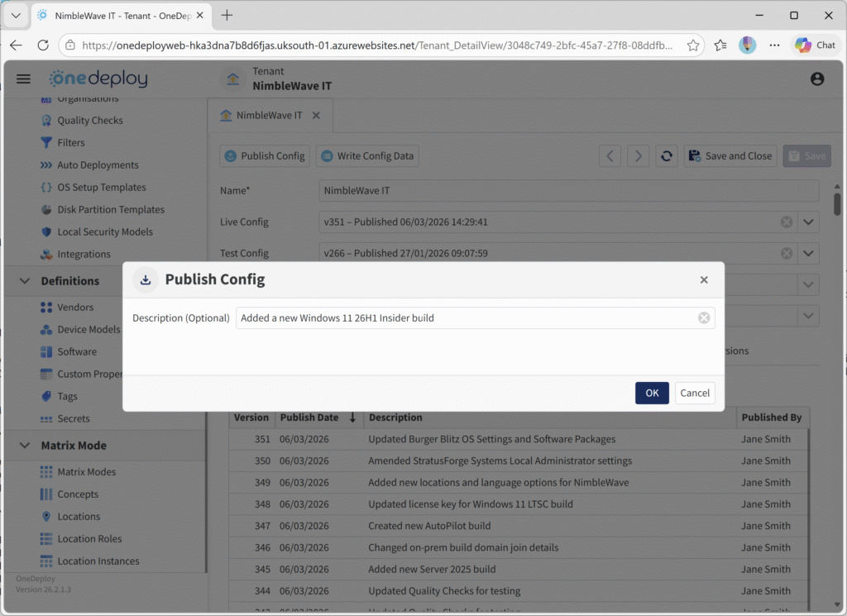Edit the Name field NimbleWave IT
847x616 pixels.
569,190
